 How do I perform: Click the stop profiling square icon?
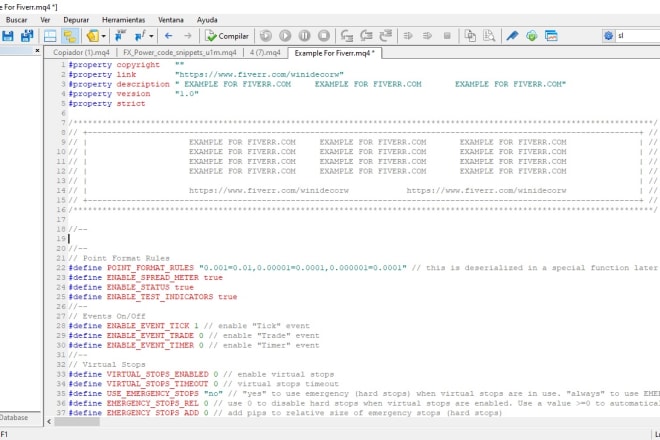pyautogui.click(x=447, y=36)
